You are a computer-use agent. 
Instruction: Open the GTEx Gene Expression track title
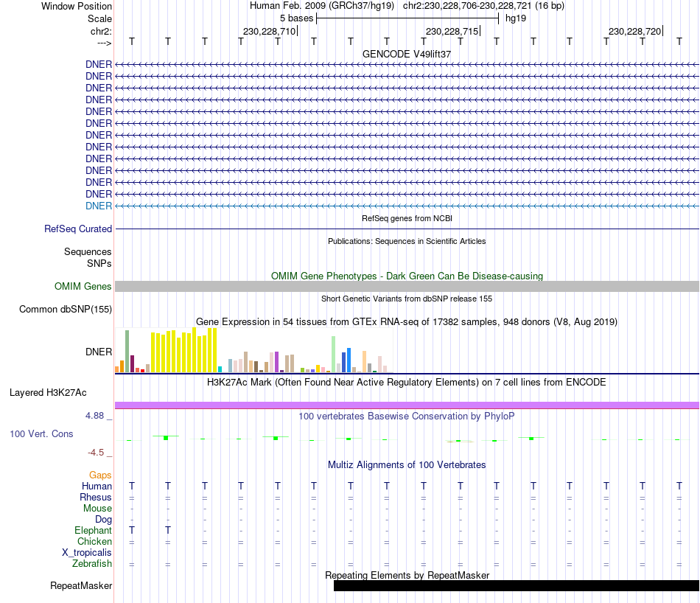[407, 321]
